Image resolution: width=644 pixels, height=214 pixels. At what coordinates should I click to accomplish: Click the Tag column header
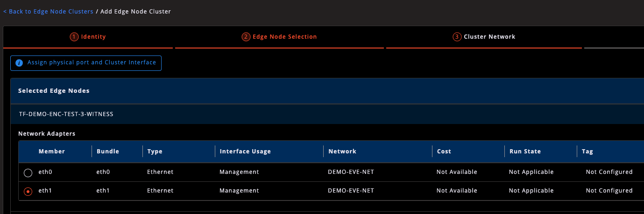587,152
